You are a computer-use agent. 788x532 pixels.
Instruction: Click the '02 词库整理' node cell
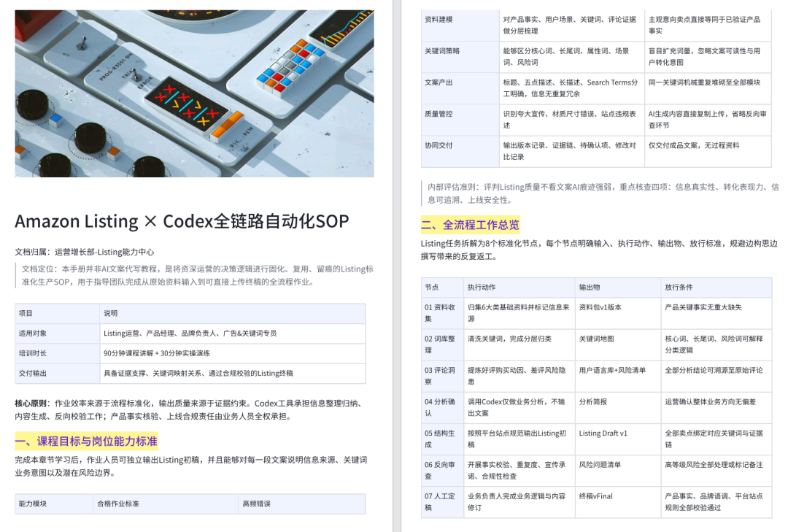[442, 345]
